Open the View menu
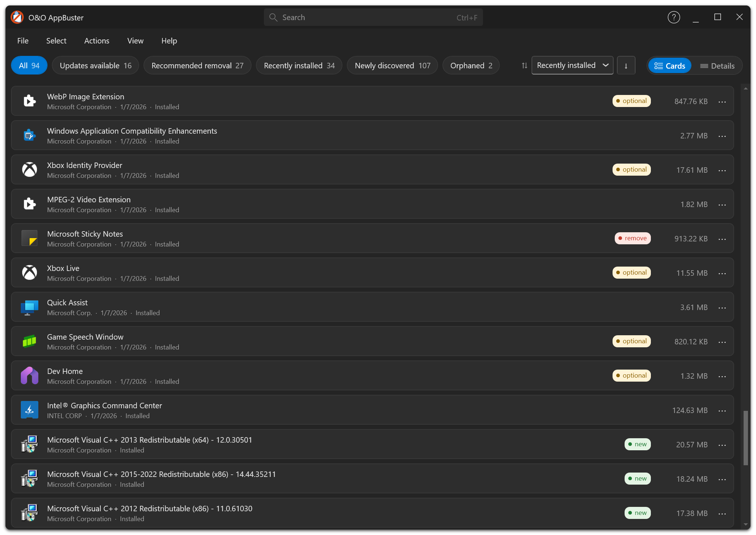 pyautogui.click(x=135, y=41)
